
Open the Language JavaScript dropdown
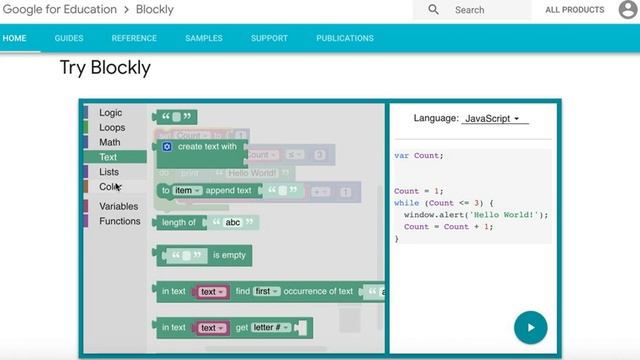(x=494, y=119)
